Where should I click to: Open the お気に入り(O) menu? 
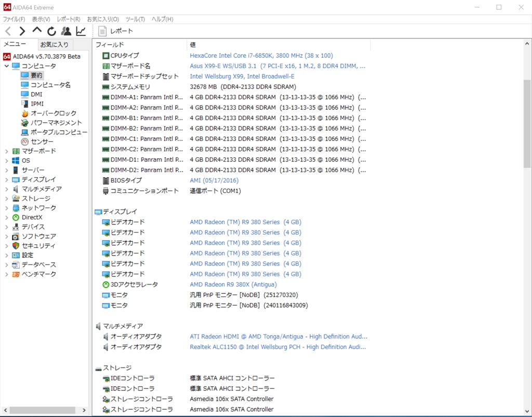pyautogui.click(x=103, y=19)
